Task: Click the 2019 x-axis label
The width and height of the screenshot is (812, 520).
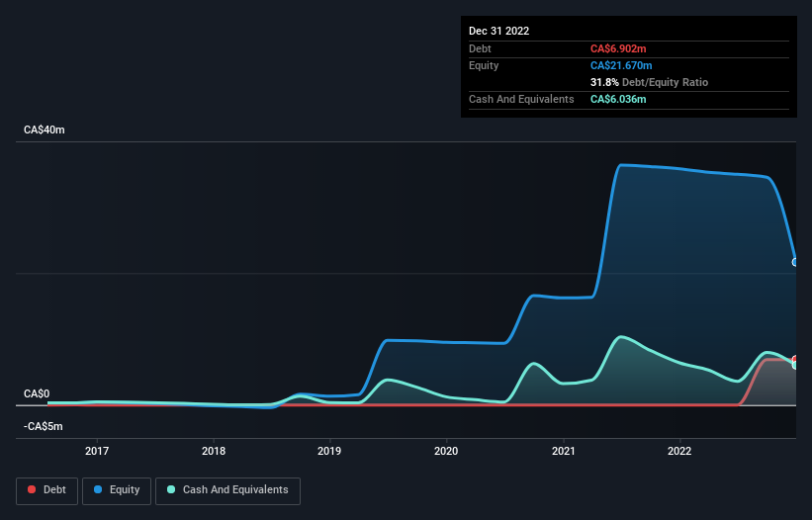Action: point(329,451)
